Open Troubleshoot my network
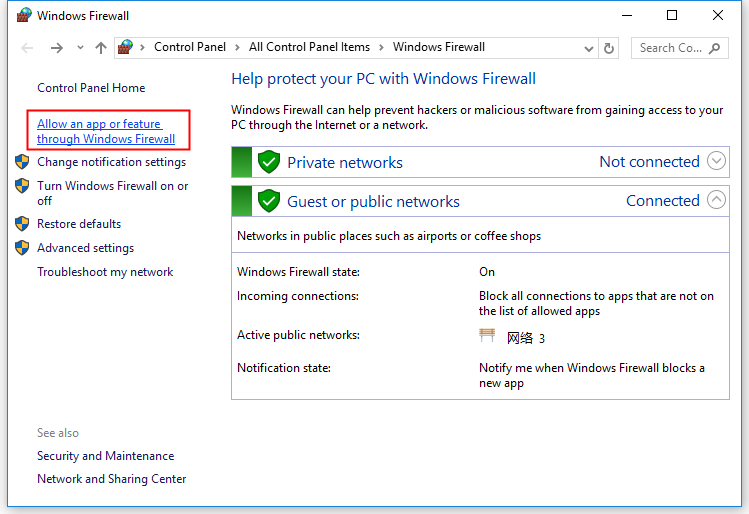This screenshot has height=514, width=749. coord(105,272)
